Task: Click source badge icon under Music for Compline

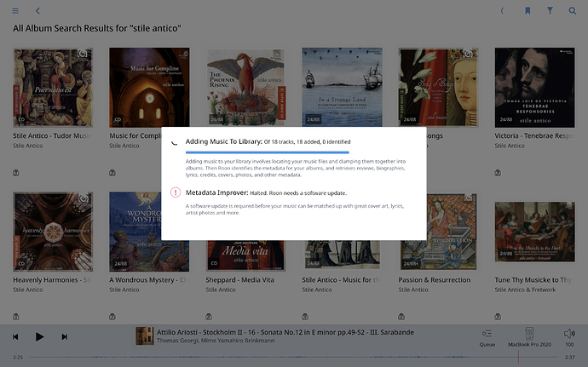Action: tap(112, 173)
